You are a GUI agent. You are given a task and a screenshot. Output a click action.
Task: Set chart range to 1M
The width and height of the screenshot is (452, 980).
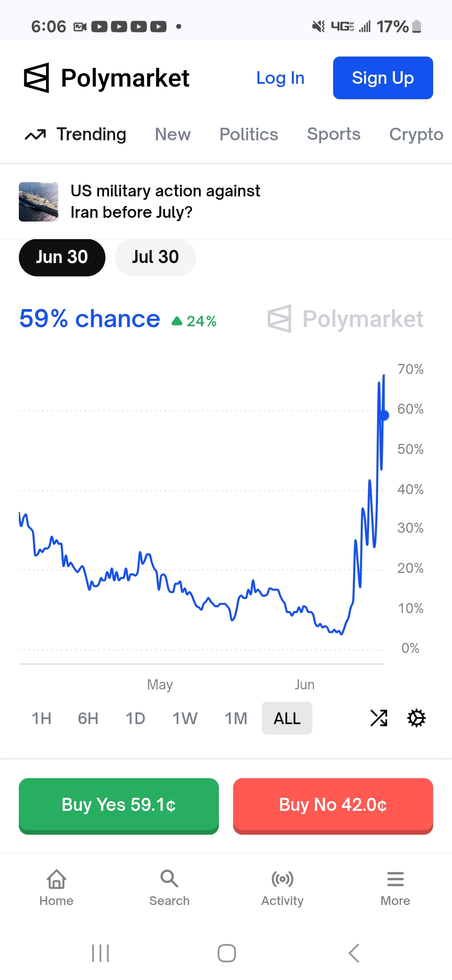(x=236, y=718)
